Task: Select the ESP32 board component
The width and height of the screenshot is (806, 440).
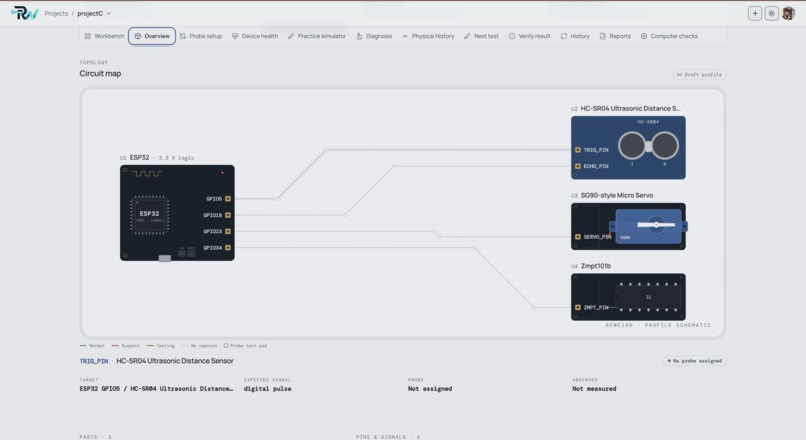Action: 177,213
